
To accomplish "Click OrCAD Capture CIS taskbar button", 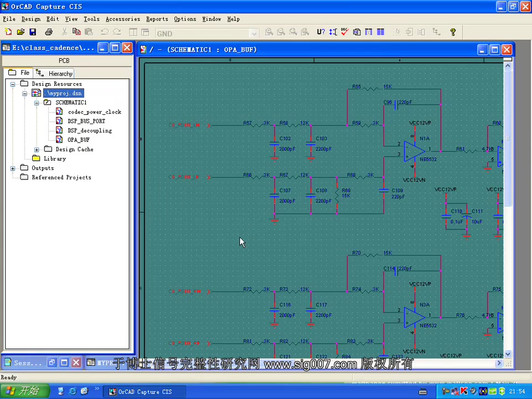I will click(145, 392).
